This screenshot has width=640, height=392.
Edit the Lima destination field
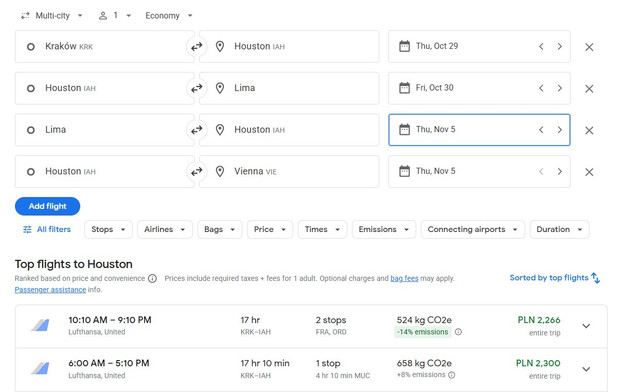coord(289,88)
